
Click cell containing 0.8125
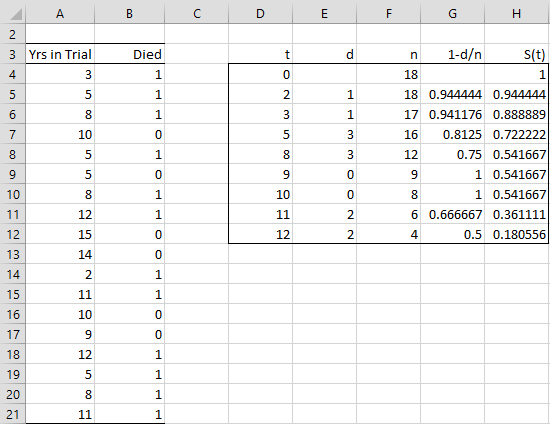click(x=452, y=134)
